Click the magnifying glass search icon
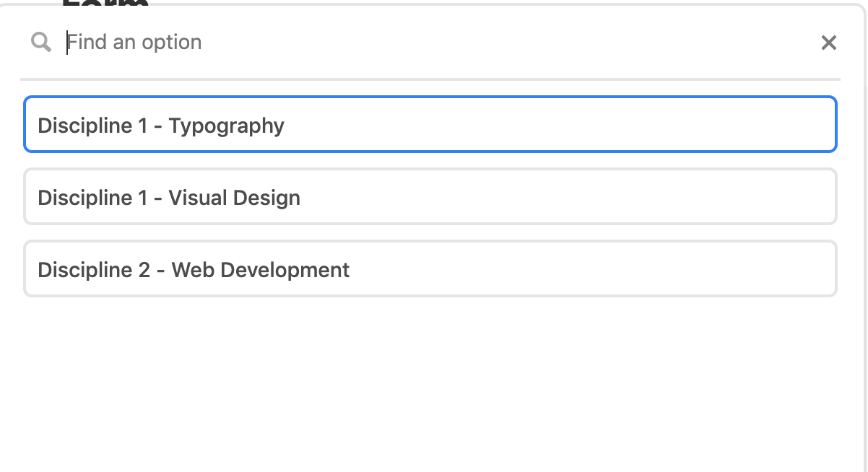 tap(41, 42)
